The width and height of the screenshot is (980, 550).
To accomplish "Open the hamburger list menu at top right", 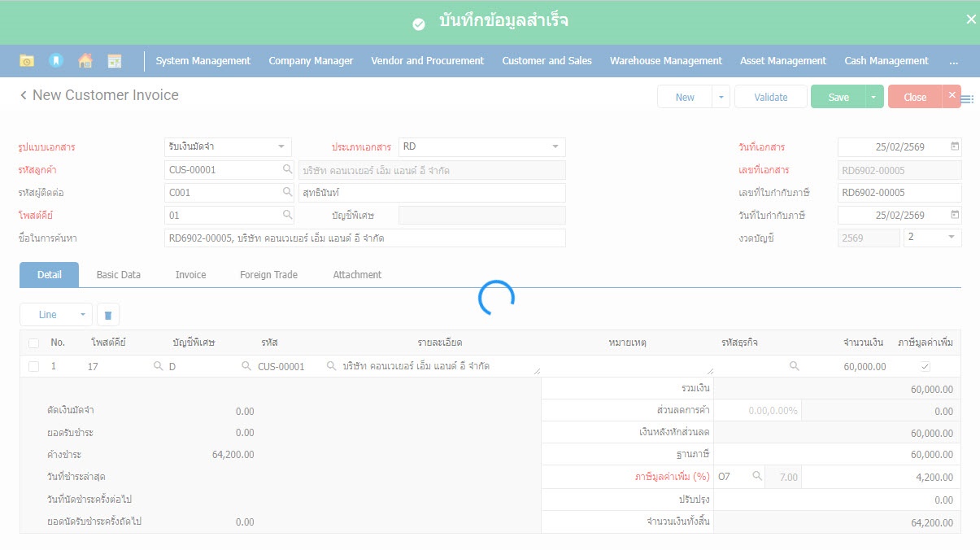I will tap(967, 98).
